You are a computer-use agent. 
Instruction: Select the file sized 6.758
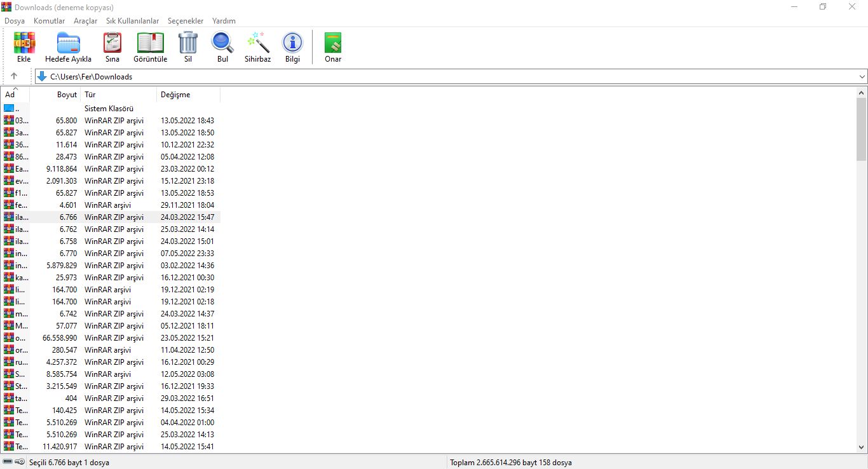coord(111,241)
